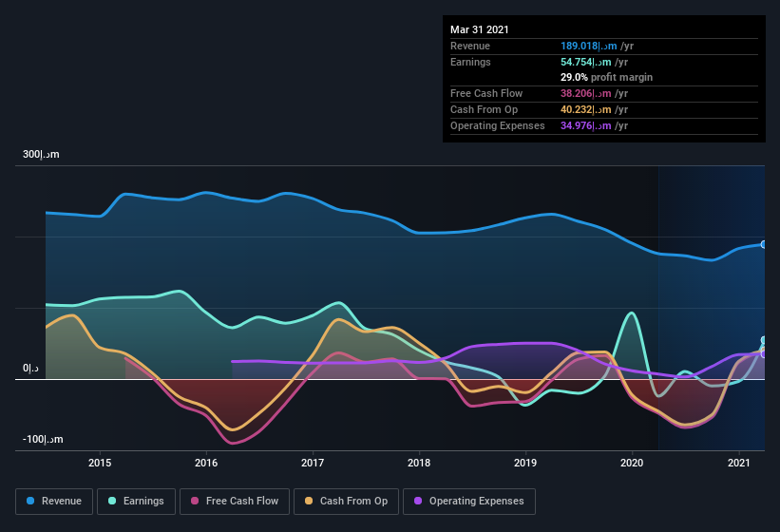This screenshot has width=780, height=532.
Task: Click the Operating Expenses row label in tooltip
Action: point(498,125)
